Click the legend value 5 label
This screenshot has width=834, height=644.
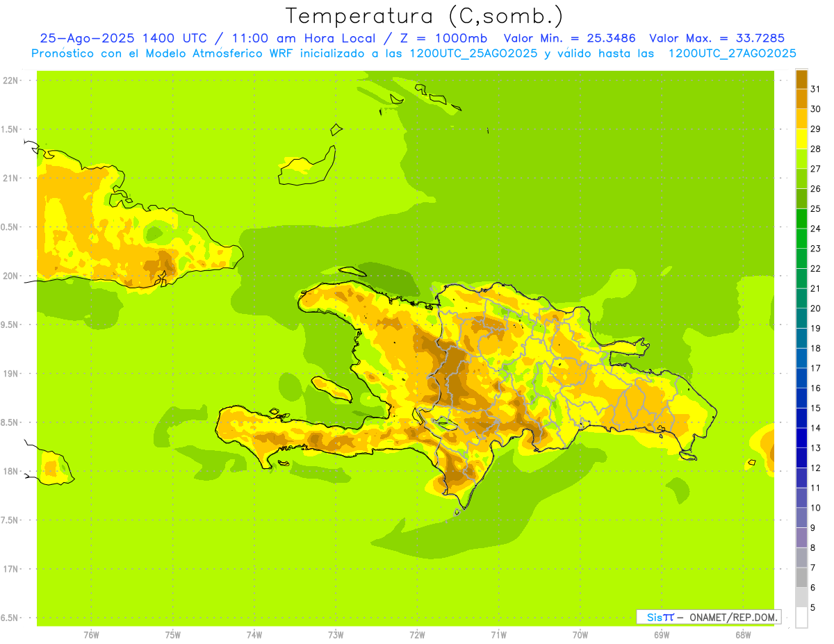click(x=813, y=607)
